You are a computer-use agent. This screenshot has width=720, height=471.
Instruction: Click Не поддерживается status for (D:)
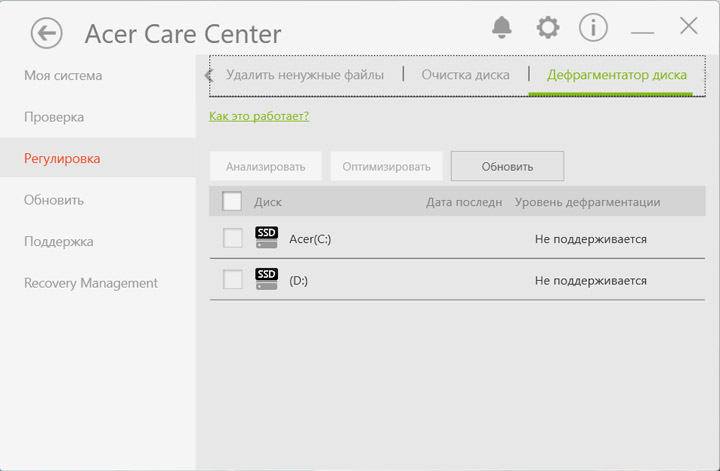point(591,280)
